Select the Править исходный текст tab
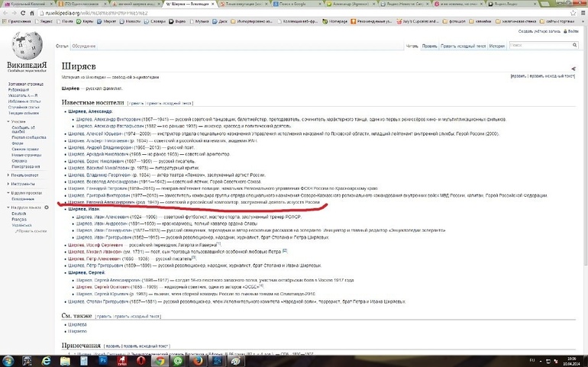Image resolution: width=588 pixels, height=367 pixels. coord(463,47)
